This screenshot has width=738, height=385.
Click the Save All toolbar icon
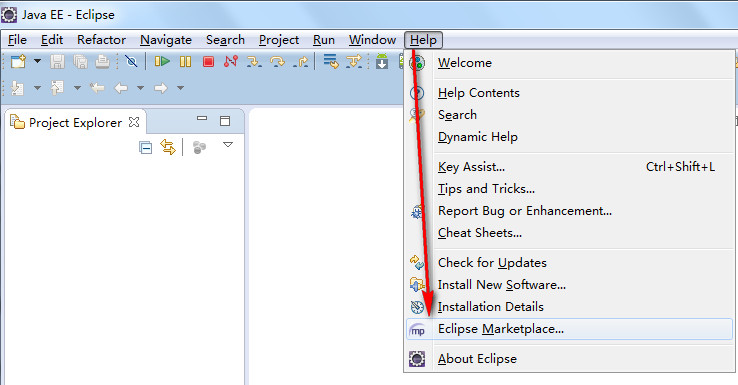coord(80,62)
